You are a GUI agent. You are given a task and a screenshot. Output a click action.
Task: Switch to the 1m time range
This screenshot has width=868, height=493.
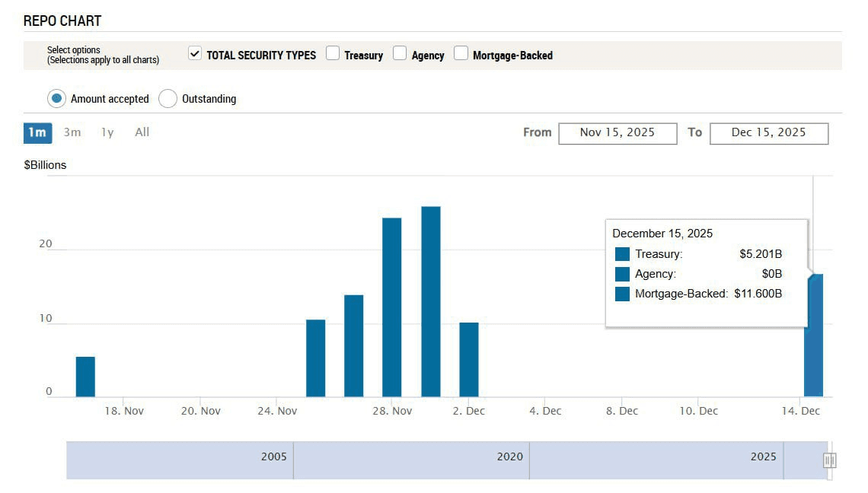[x=37, y=132]
